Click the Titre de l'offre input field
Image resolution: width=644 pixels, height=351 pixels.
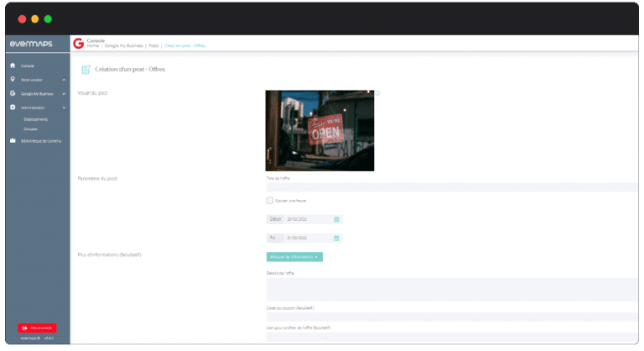[x=452, y=187]
